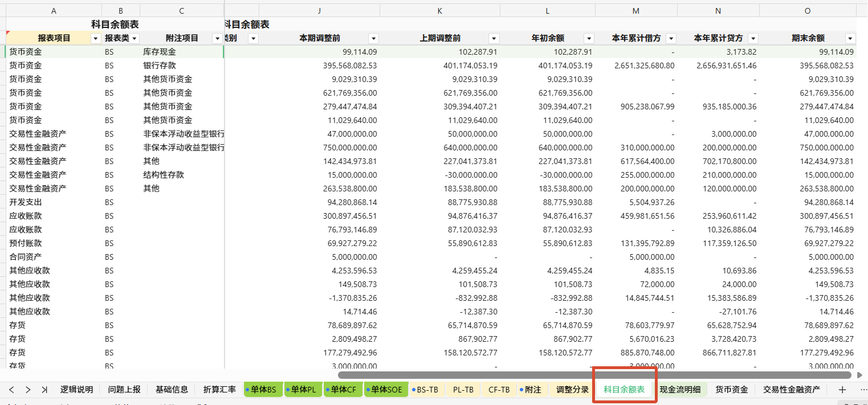
Task: Go to next sheet with right arrow
Action: pos(28,390)
